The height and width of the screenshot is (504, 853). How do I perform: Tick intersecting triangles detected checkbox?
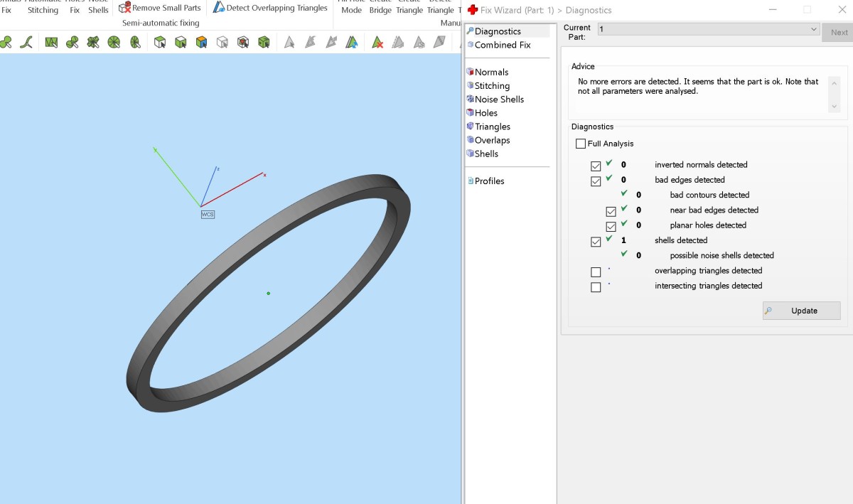tap(596, 287)
